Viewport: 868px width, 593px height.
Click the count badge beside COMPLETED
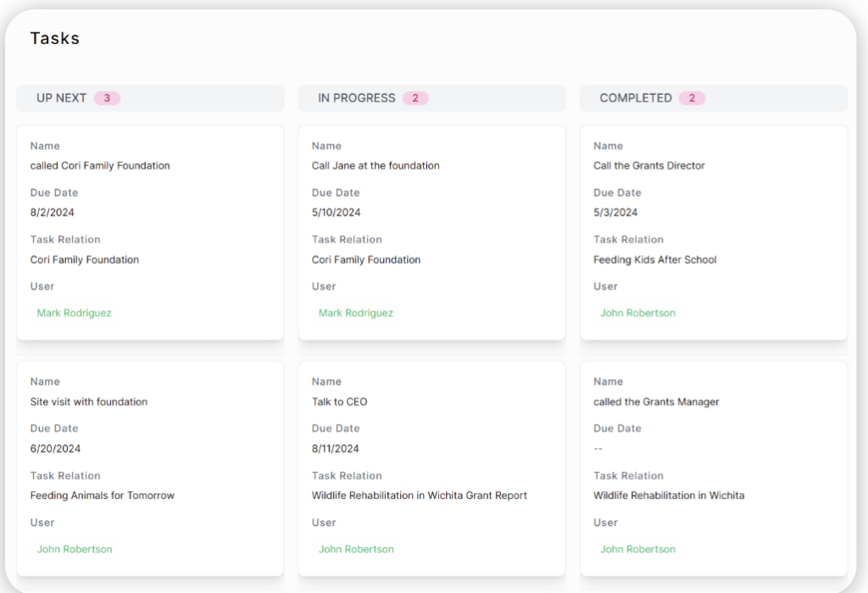[692, 98]
